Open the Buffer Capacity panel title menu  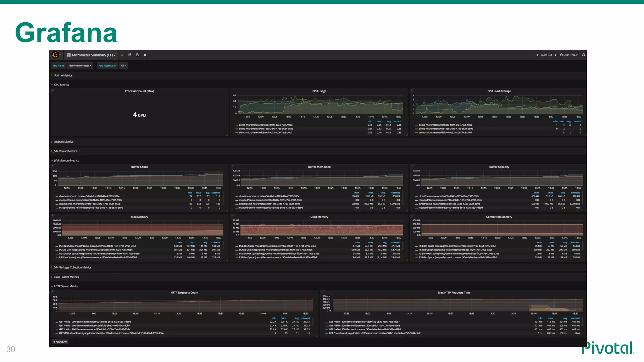[x=499, y=167]
